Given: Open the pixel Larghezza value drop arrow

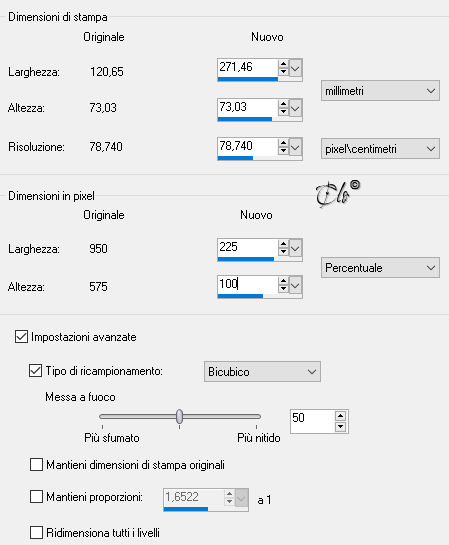Looking at the screenshot, I should point(295,249).
